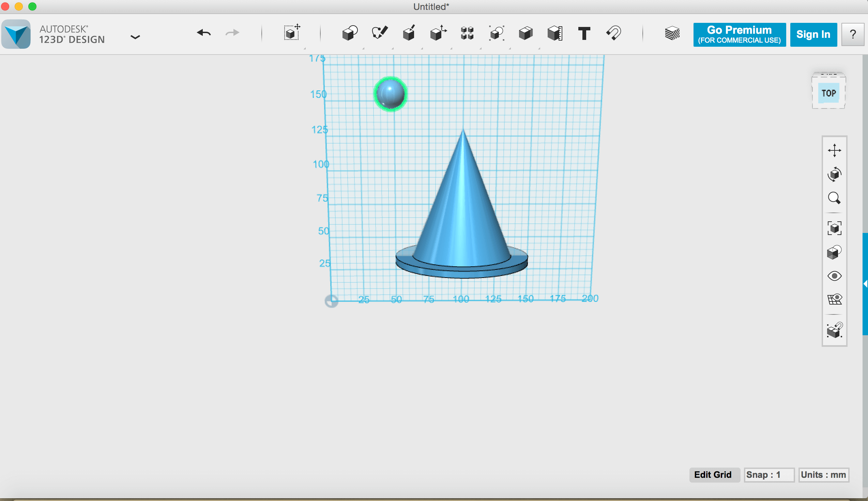Image resolution: width=868 pixels, height=501 pixels.
Task: Select the Pan navigation tool
Action: (834, 151)
